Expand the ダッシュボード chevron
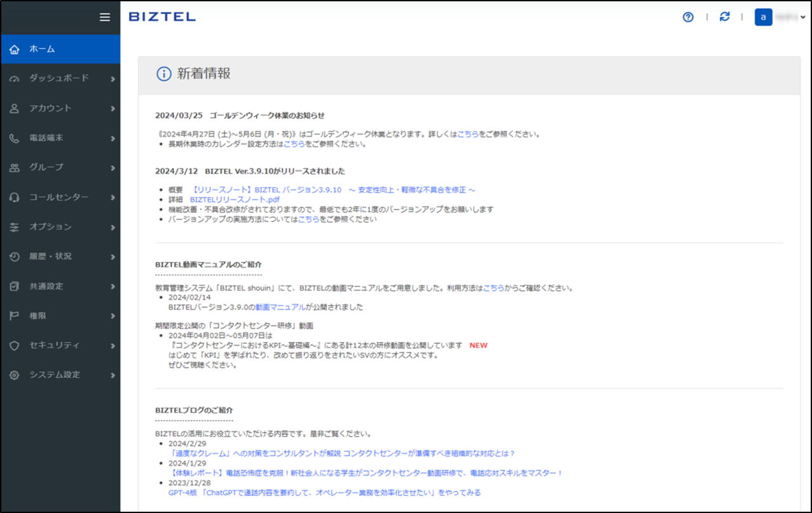Viewport: 812px width, 513px height. [113, 79]
